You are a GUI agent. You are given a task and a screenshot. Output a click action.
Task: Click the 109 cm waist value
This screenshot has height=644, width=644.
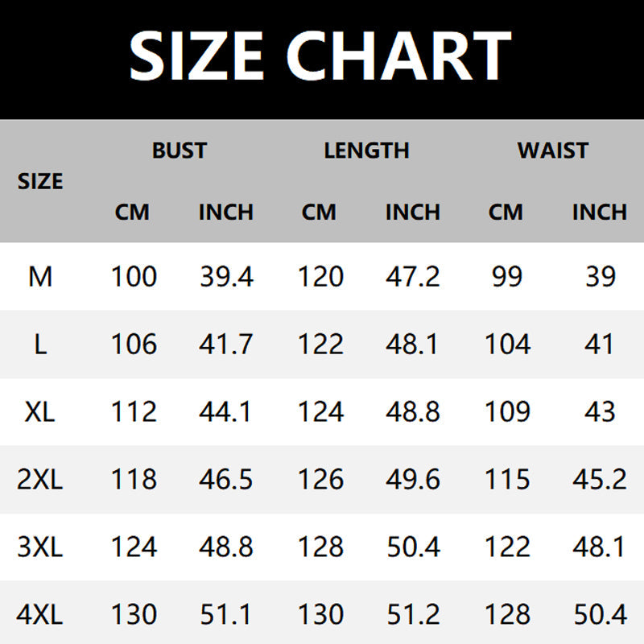pos(507,412)
